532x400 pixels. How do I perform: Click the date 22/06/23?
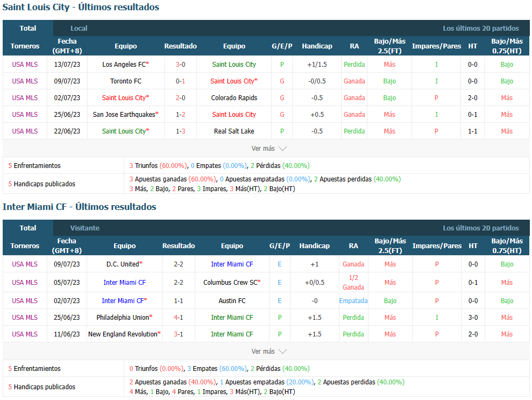click(x=67, y=131)
